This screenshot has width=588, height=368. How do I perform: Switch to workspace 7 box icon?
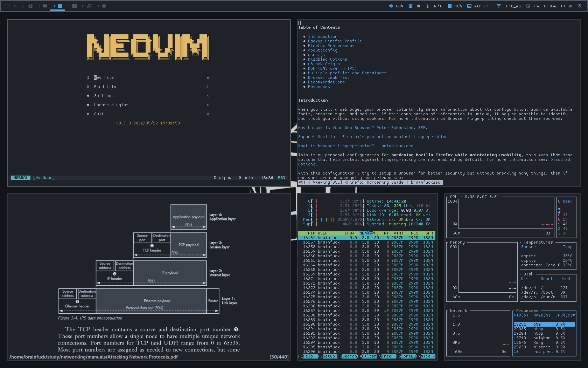[104, 6]
